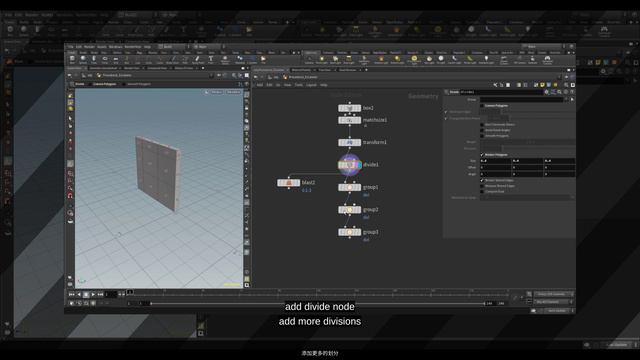The image size is (640, 360).
Task: Click the magnifier icon in parameter pane header
Action: pyautogui.click(x=560, y=92)
